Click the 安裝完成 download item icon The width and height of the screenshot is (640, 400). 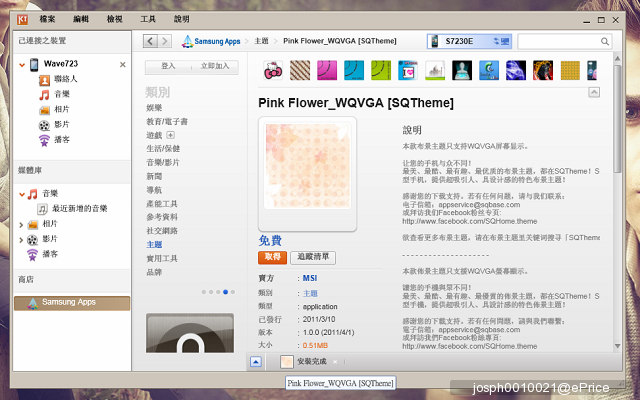[287, 362]
